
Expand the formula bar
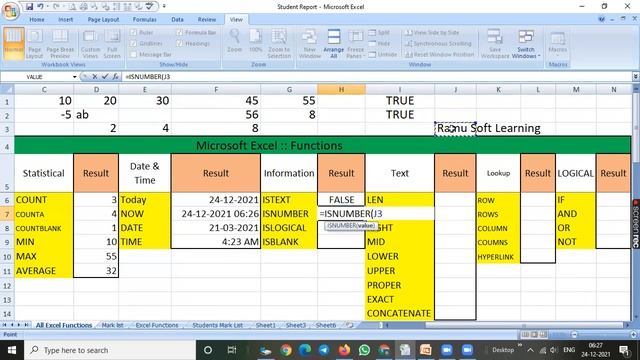point(636,76)
